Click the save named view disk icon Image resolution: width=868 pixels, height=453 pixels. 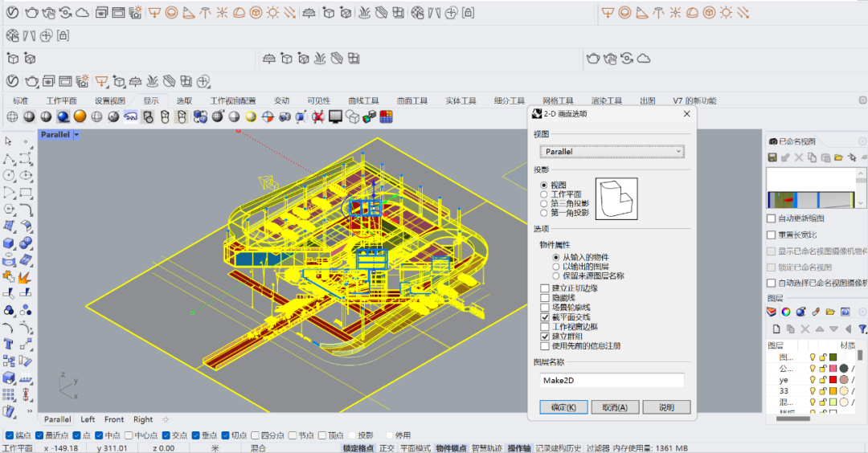click(x=772, y=157)
